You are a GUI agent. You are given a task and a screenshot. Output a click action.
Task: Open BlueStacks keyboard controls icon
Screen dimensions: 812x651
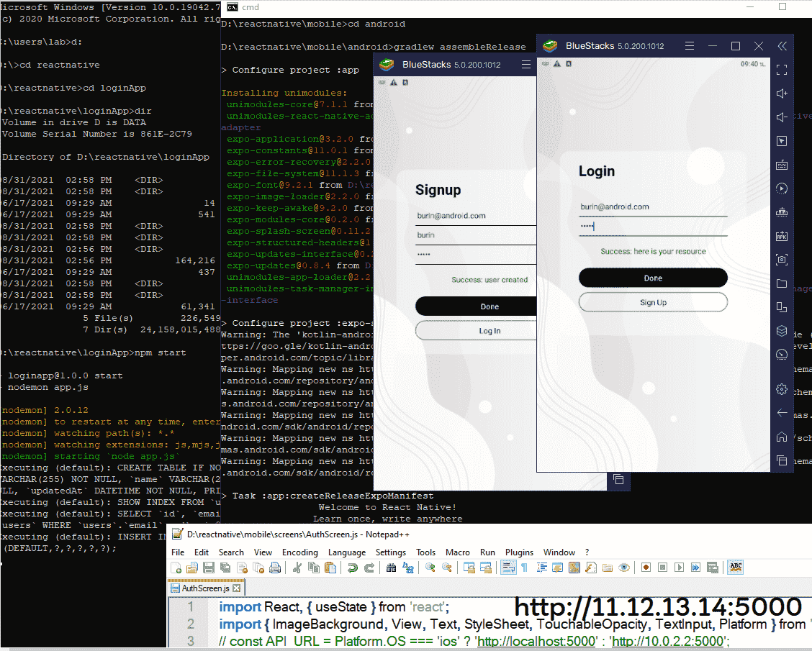click(x=782, y=165)
